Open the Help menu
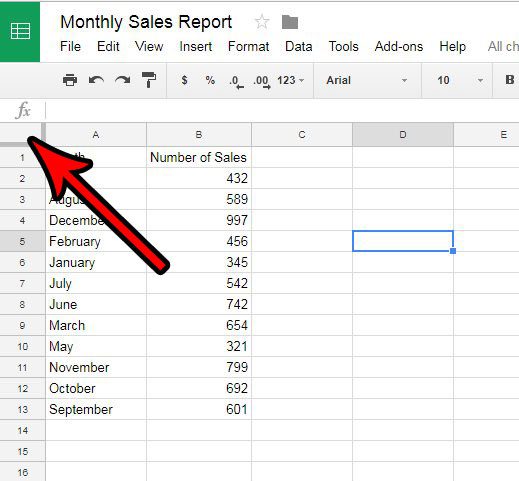This screenshot has height=481, width=519. (452, 46)
